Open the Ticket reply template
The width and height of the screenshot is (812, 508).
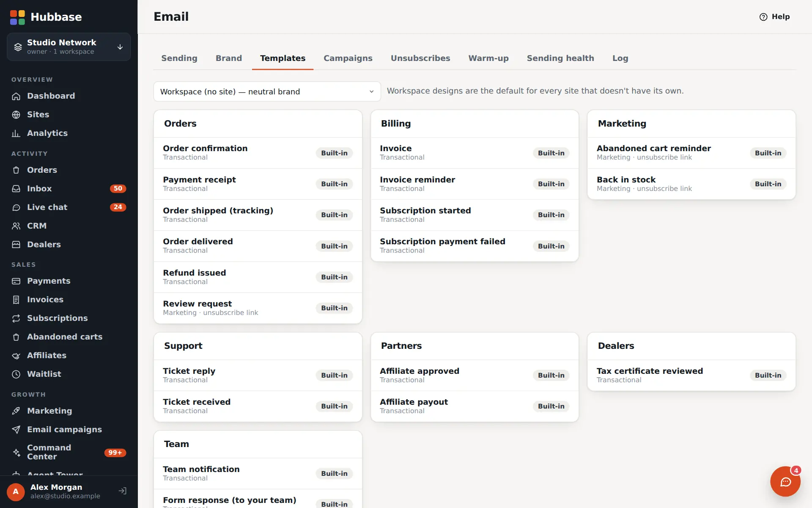pos(258,375)
